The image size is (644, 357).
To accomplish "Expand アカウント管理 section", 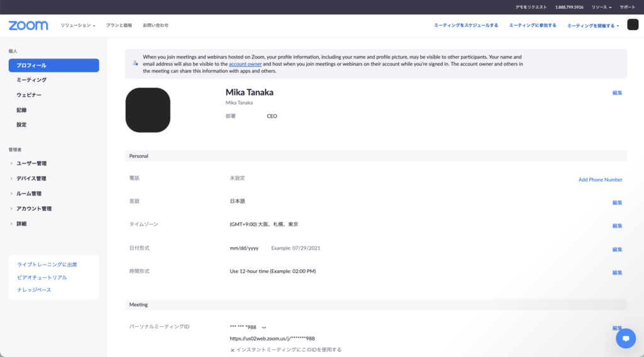I will [33, 209].
